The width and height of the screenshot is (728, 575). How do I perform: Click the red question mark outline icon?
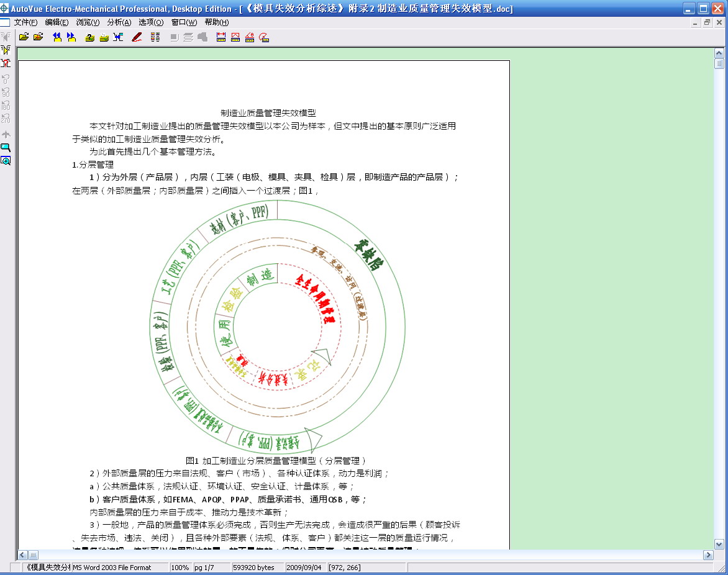pos(6,63)
